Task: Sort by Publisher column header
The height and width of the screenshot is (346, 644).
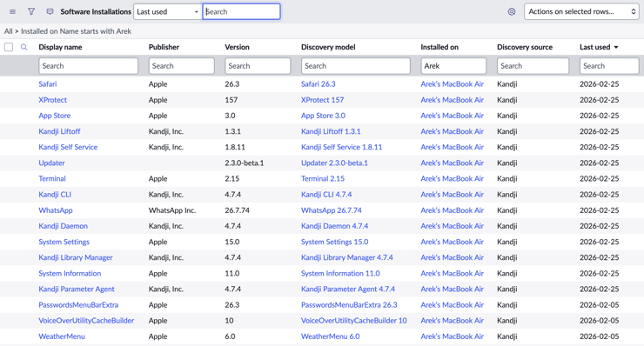Action: [164, 47]
